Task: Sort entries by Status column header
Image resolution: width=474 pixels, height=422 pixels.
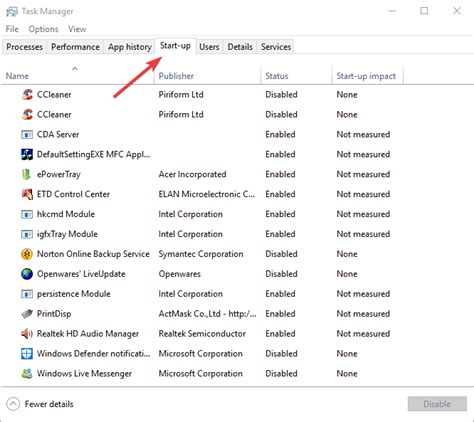Action: point(277,76)
